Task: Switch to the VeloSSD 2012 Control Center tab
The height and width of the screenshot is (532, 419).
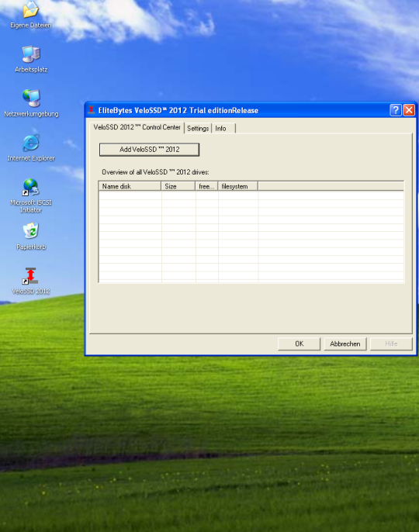Action: pos(137,127)
